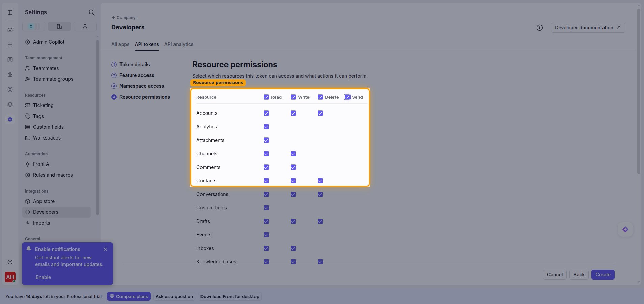This screenshot has width=644, height=304.
Task: Uncheck Read permission for Attachments
Action: pyautogui.click(x=266, y=140)
